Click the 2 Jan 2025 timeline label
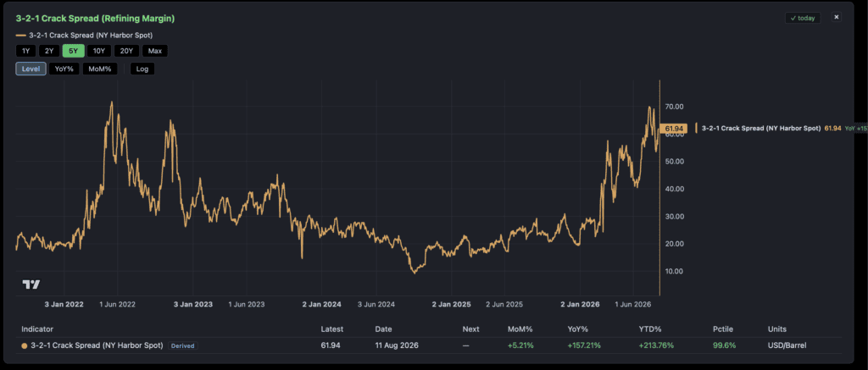 pyautogui.click(x=451, y=304)
